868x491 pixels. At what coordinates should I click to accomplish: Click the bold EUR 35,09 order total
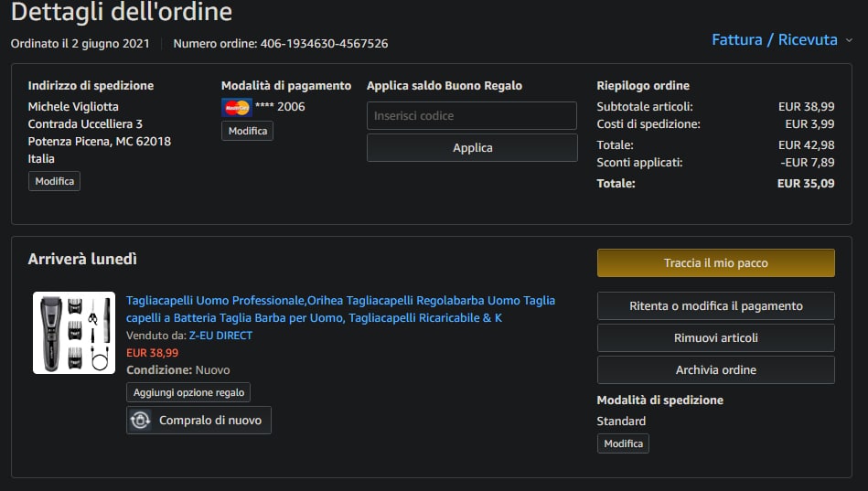(x=806, y=183)
